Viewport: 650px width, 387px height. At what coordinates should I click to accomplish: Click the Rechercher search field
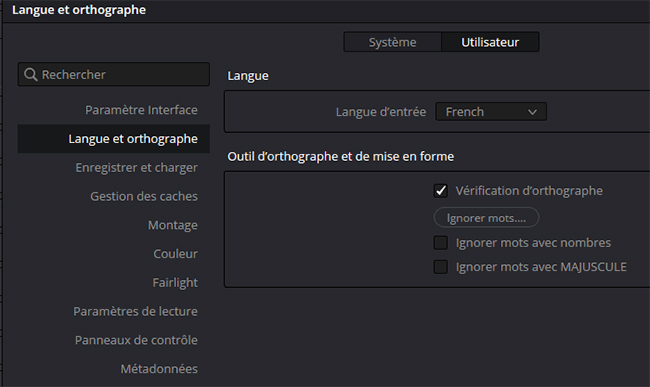114,75
